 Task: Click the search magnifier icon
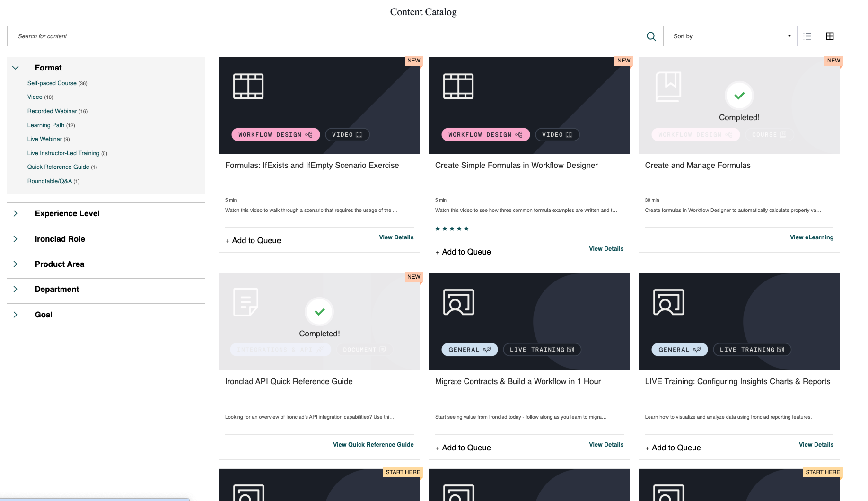tap(651, 36)
